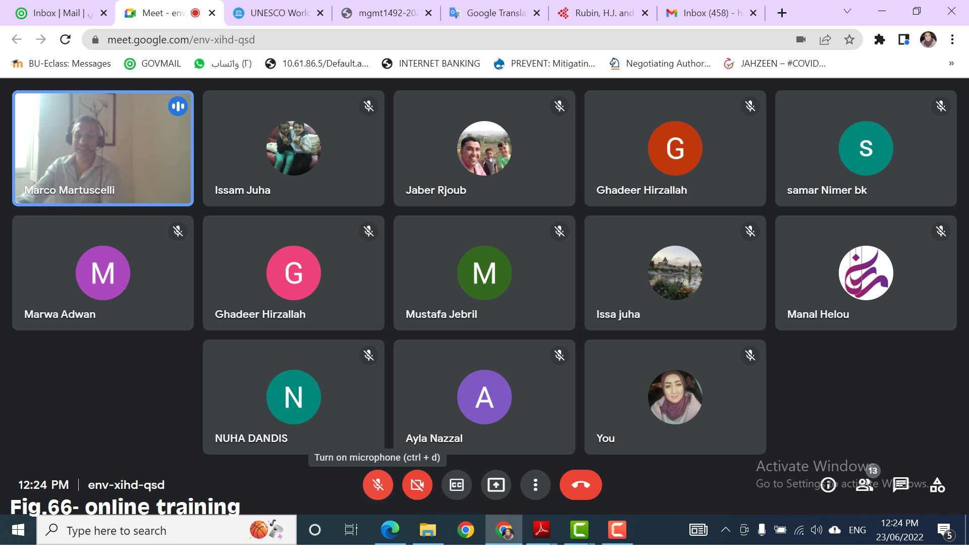Reload the Meet page
Image resolution: width=969 pixels, height=560 pixels.
click(65, 39)
